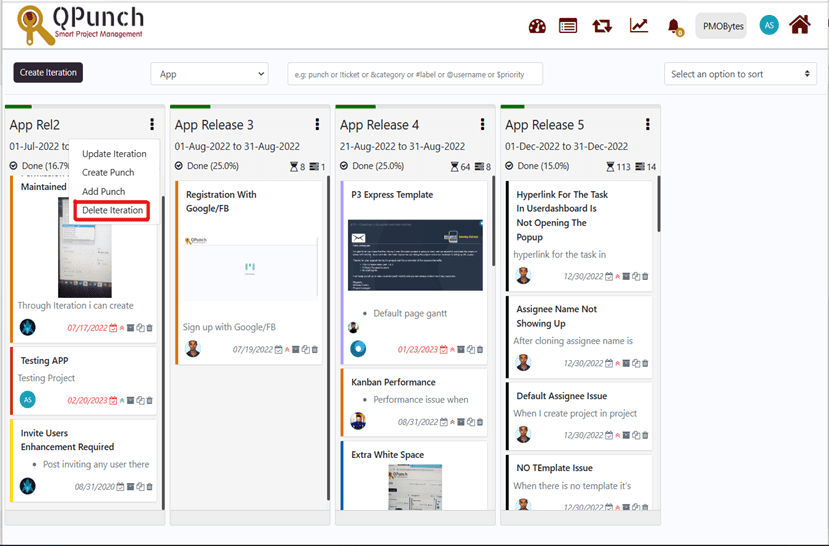Choose Update Iteration in the context menu

point(114,154)
